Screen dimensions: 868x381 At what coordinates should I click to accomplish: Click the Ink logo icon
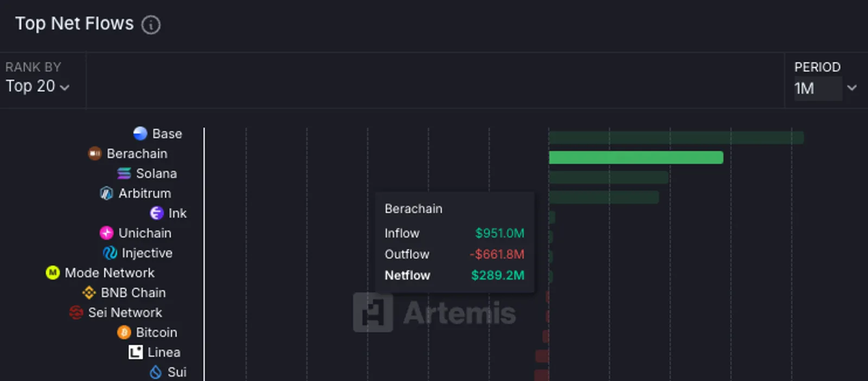point(157,213)
